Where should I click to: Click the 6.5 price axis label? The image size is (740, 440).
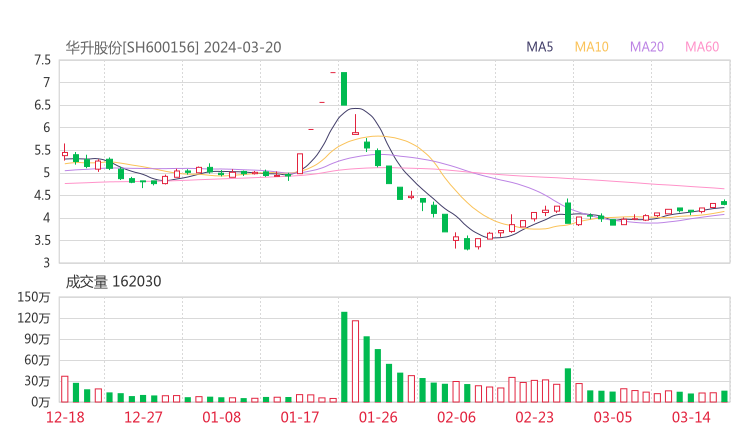(x=42, y=105)
